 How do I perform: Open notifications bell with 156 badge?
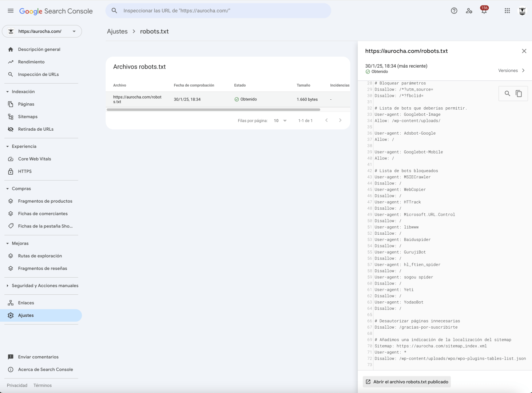coord(484,10)
